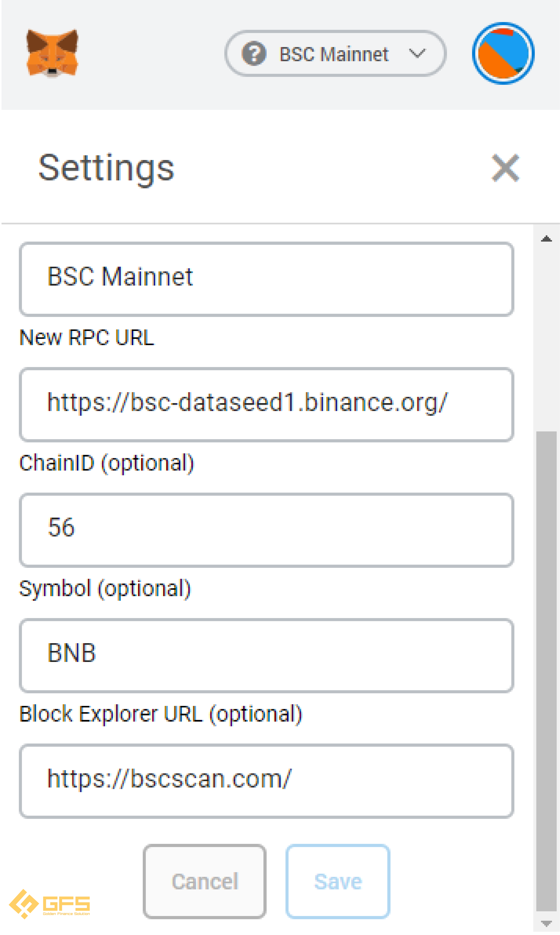This screenshot has height=935, width=560.
Task: Click the network question mark icon
Action: click(x=254, y=53)
